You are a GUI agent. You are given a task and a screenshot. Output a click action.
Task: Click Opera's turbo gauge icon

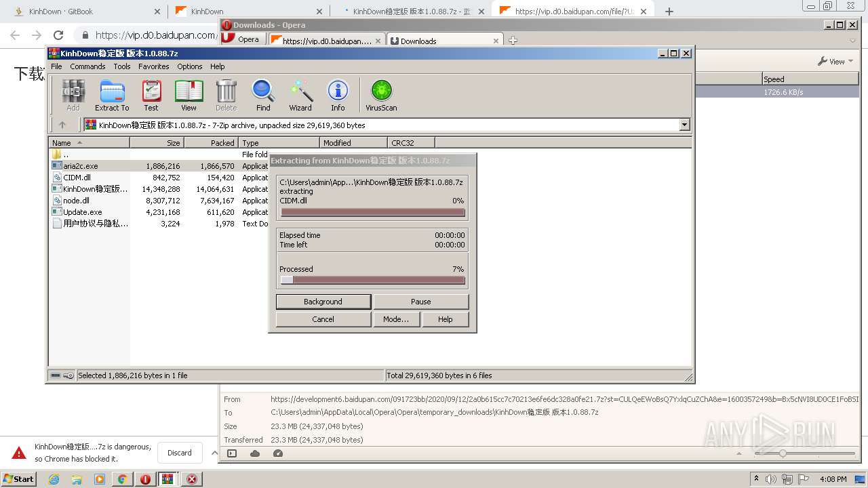point(277,453)
